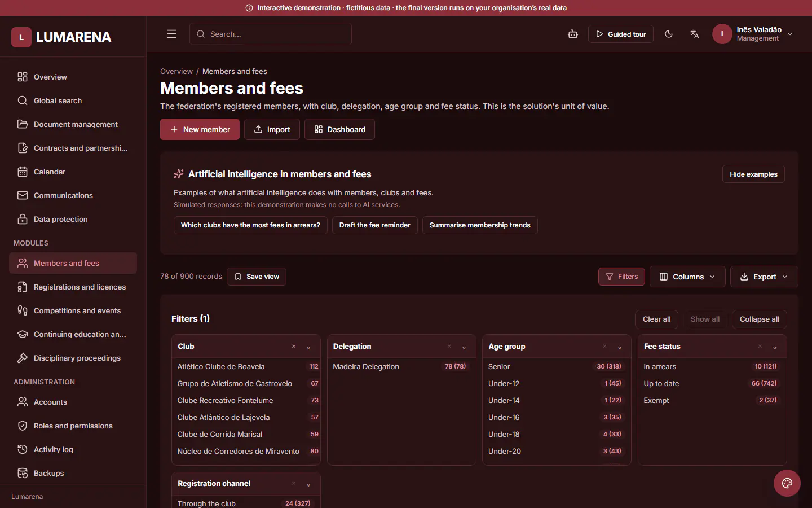The width and height of the screenshot is (812, 508).
Task: Collapse the Age group panel chevron
Action: click(x=620, y=347)
